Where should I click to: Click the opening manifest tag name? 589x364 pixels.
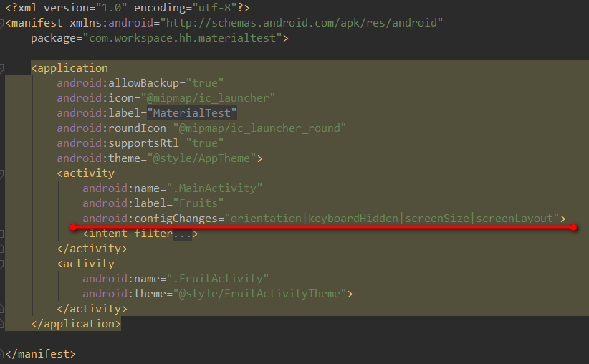(x=37, y=23)
